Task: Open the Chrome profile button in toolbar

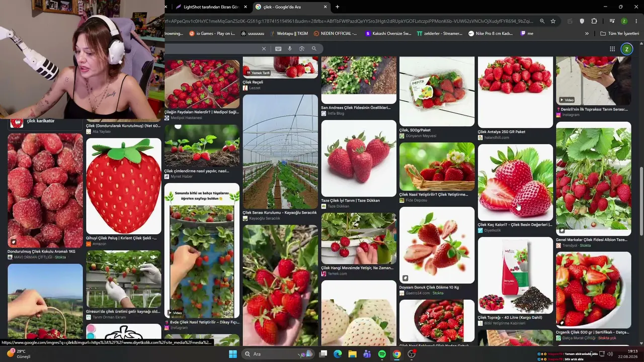Action: [x=624, y=21]
